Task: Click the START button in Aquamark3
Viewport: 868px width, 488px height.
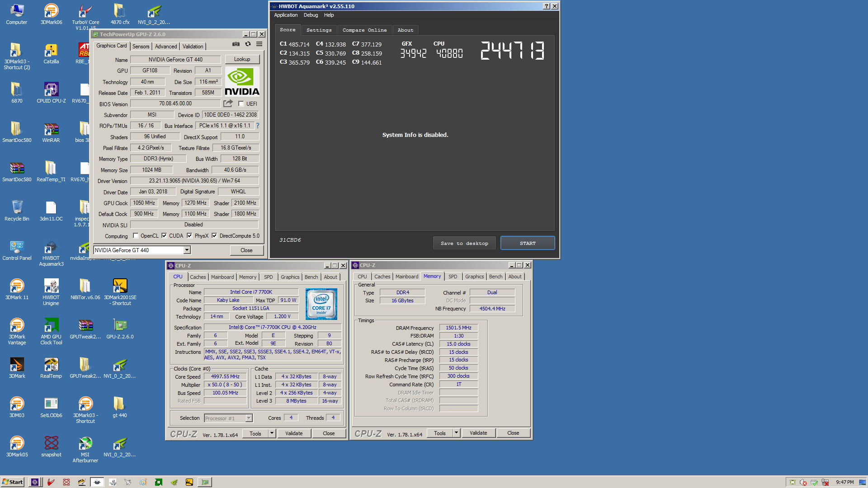Action: pyautogui.click(x=528, y=243)
